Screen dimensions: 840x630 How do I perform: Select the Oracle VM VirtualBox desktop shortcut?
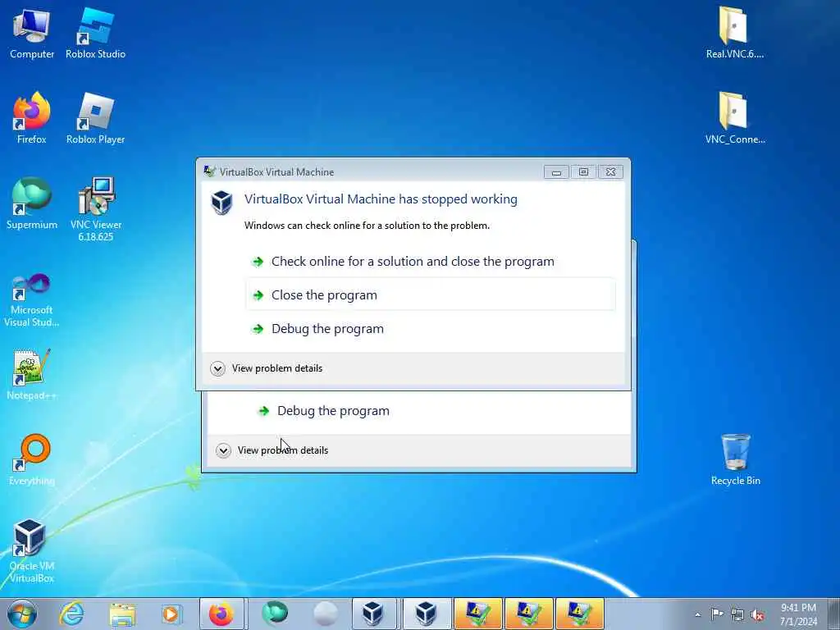pos(32,550)
